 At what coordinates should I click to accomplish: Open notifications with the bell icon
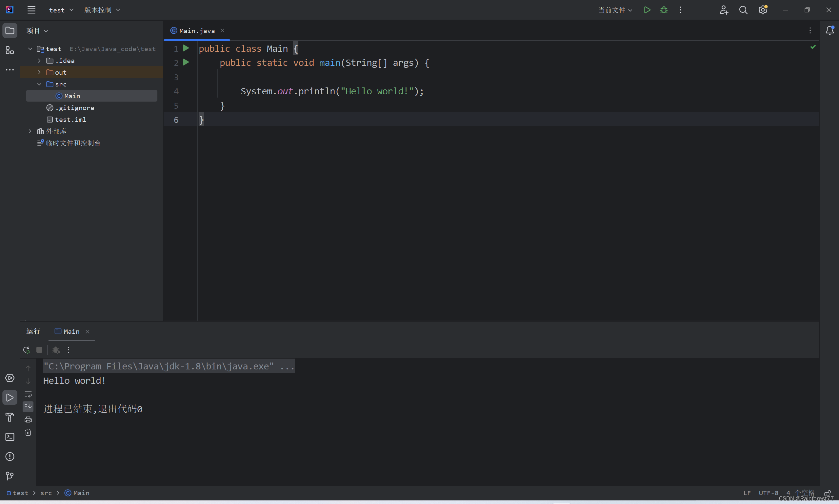tap(829, 30)
